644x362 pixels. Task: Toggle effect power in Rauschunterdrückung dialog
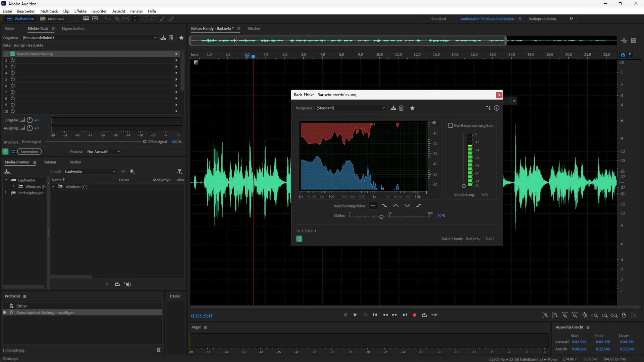point(299,239)
